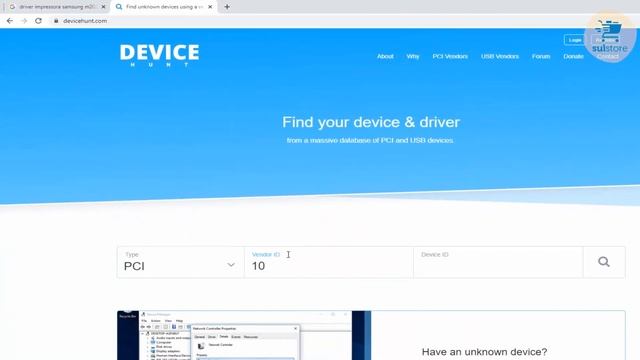Close the Find unknown devices tab
Viewport: 640px width, 360px height.
coord(210,7)
